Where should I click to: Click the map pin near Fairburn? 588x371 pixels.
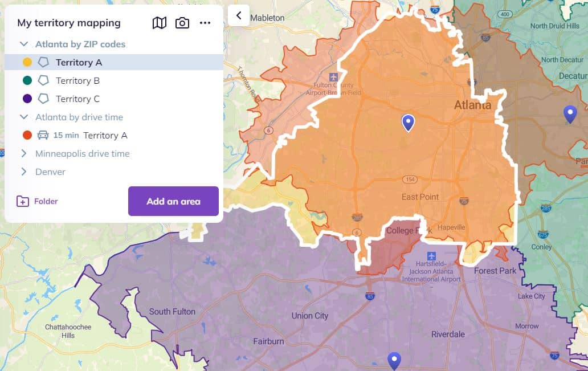coord(394,360)
